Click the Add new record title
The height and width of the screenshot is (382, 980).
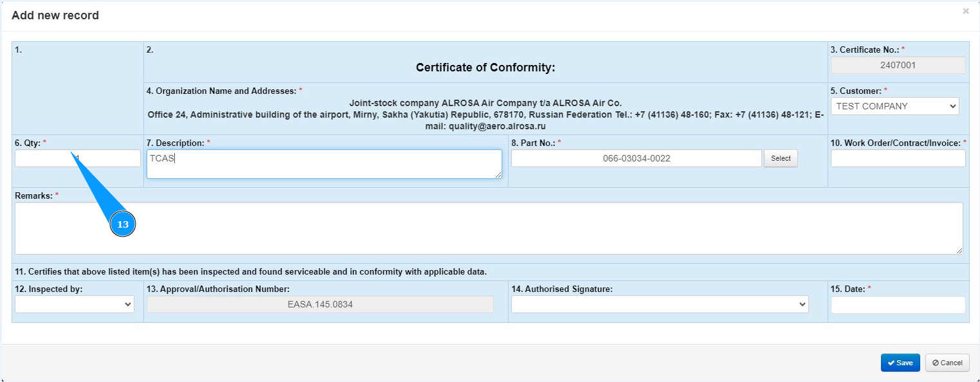tap(55, 15)
